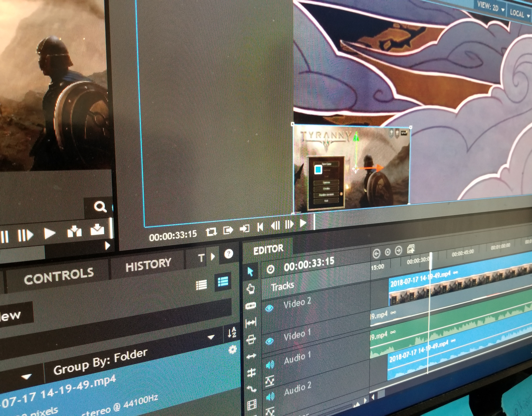Click the clock icon beside the Editor timecode
Image resolution: width=532 pixels, height=416 pixels.
click(270, 269)
